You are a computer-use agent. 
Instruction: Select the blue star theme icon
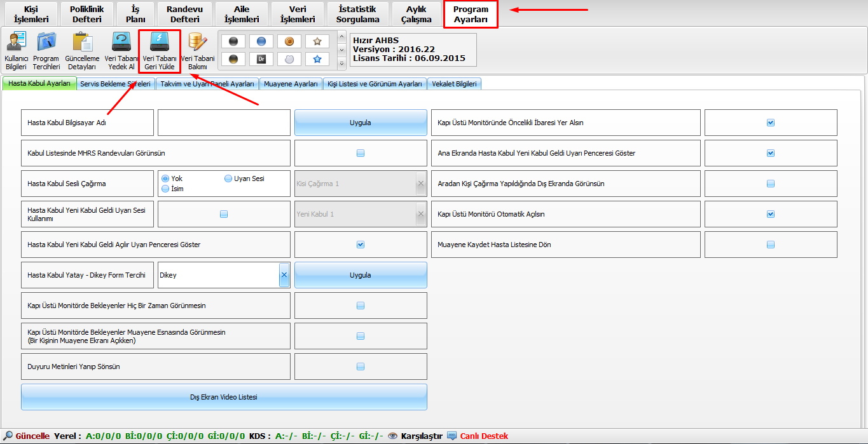[317, 59]
